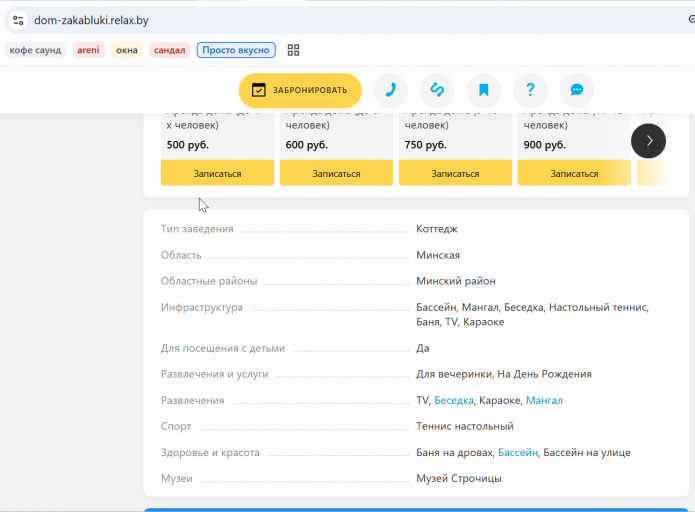The image size is (695, 512).
Task: Follow the Беседка link
Action: tap(454, 400)
